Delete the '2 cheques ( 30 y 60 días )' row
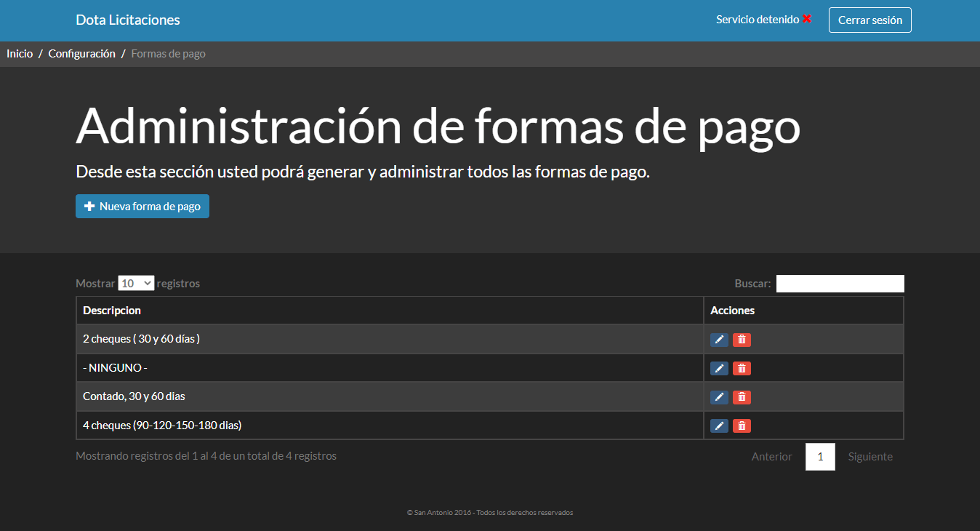 pos(742,340)
